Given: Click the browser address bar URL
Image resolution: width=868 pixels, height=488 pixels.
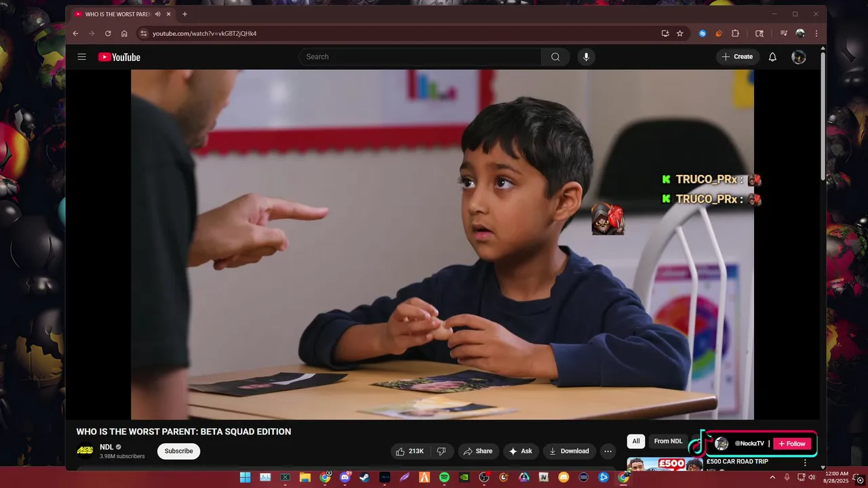Looking at the screenshot, I should [x=204, y=33].
